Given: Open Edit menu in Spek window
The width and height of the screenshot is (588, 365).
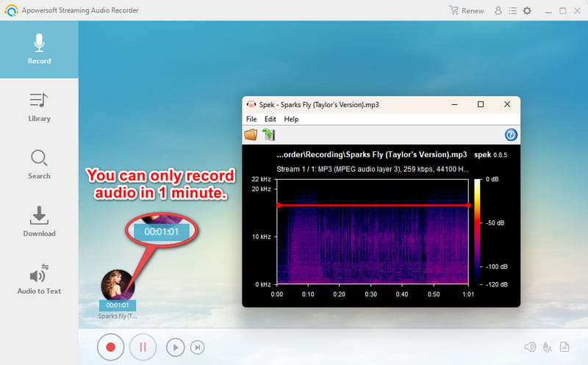Looking at the screenshot, I should [270, 119].
